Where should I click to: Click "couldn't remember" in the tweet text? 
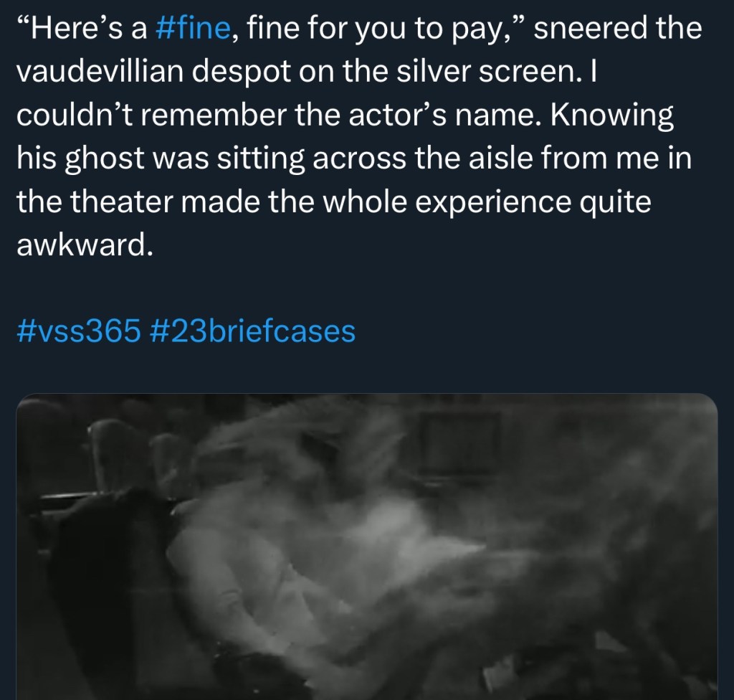(151, 114)
